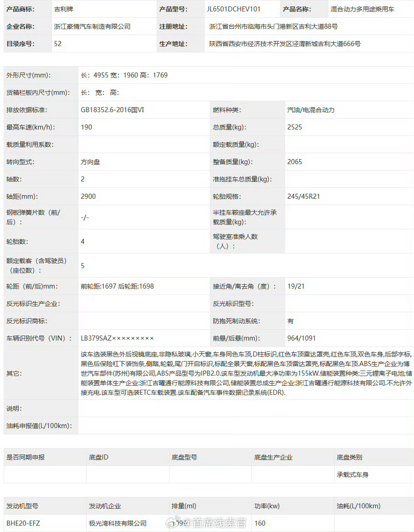Click engine power value 160
414x532 pixels.
(x=260, y=523)
